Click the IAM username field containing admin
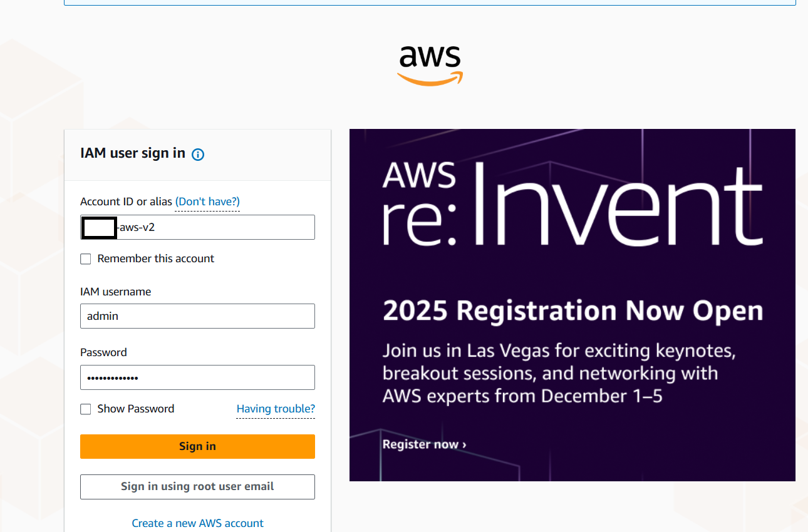Screen dimensions: 808x532 click(197, 316)
